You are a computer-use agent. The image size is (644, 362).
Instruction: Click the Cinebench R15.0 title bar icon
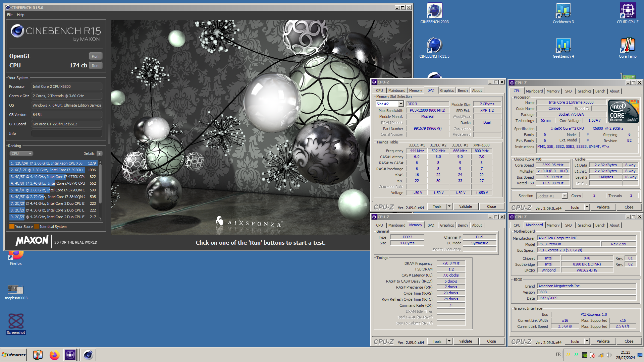click(x=8, y=7)
